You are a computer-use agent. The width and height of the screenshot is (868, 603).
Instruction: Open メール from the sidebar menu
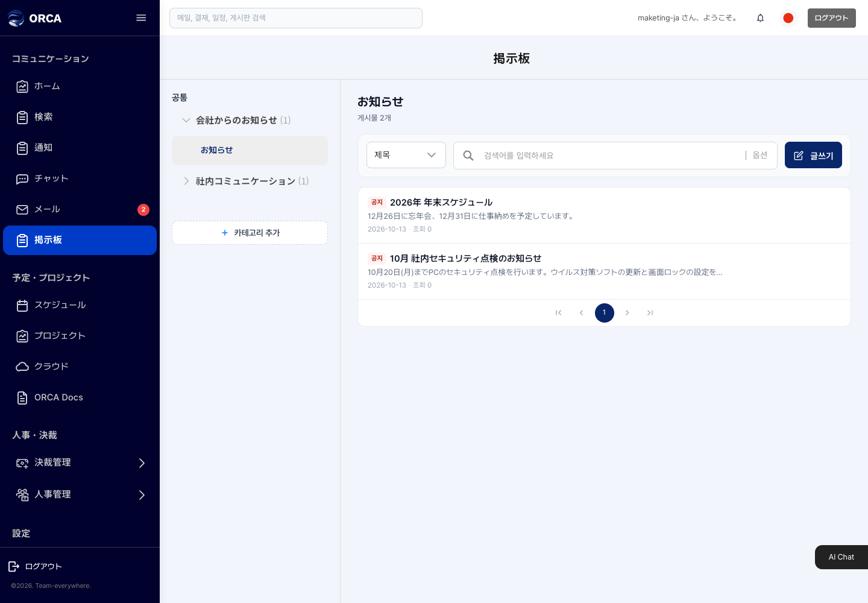80,209
